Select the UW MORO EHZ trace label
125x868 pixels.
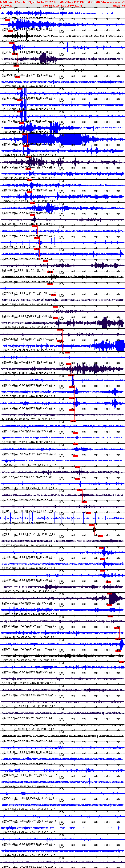tap(30, 488)
